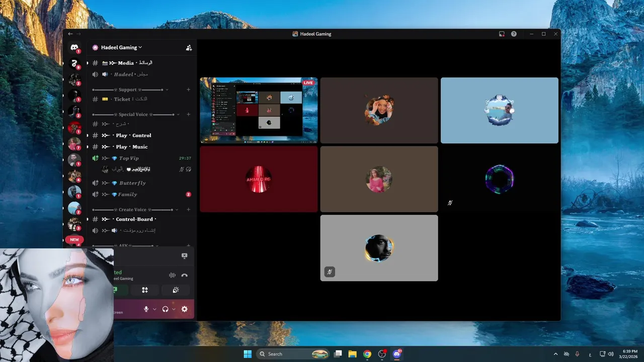Open the Play · Music channel
The height and width of the screenshot is (362, 644).
(x=141, y=147)
